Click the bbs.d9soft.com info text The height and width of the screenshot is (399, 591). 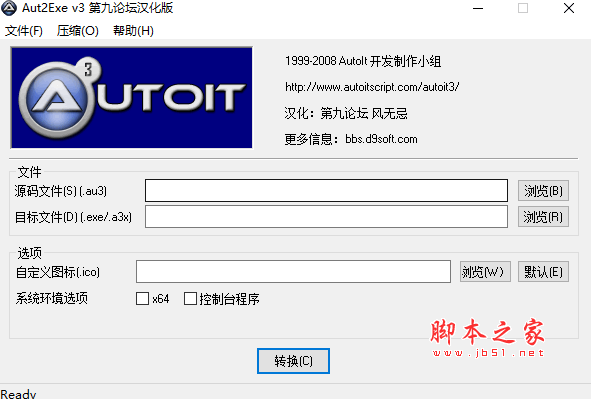pos(381,139)
